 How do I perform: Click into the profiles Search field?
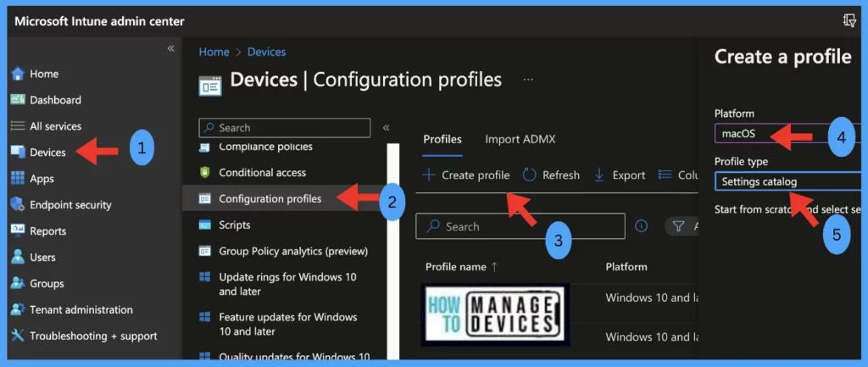(520, 225)
